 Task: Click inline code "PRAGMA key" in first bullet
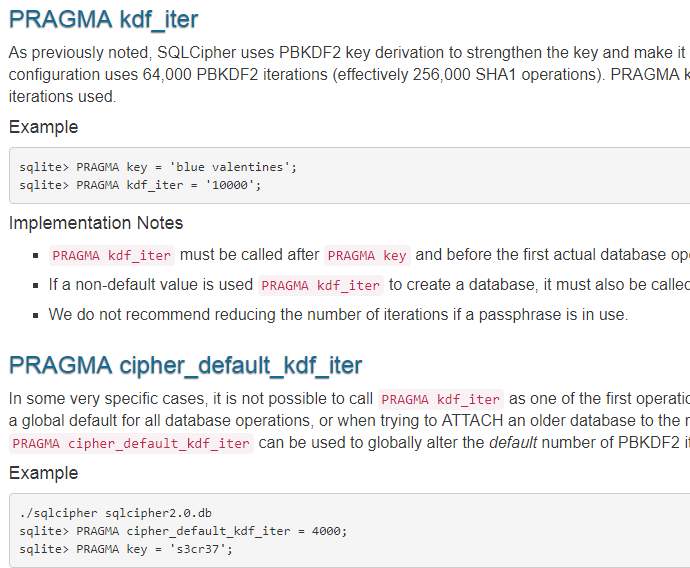(x=367, y=255)
